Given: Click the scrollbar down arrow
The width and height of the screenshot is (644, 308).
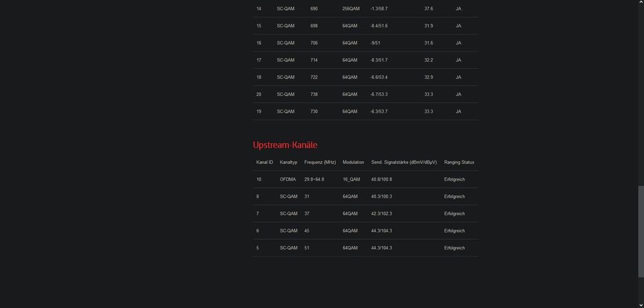Looking at the screenshot, I should pos(640,305).
